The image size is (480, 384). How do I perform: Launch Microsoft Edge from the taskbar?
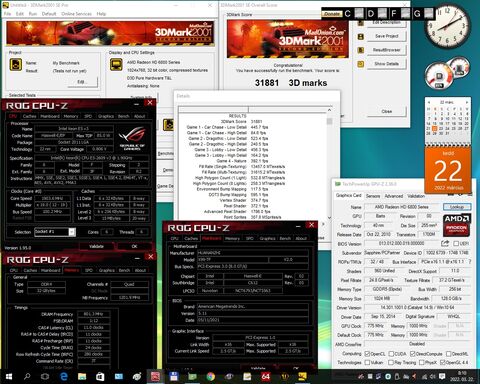click(63, 377)
